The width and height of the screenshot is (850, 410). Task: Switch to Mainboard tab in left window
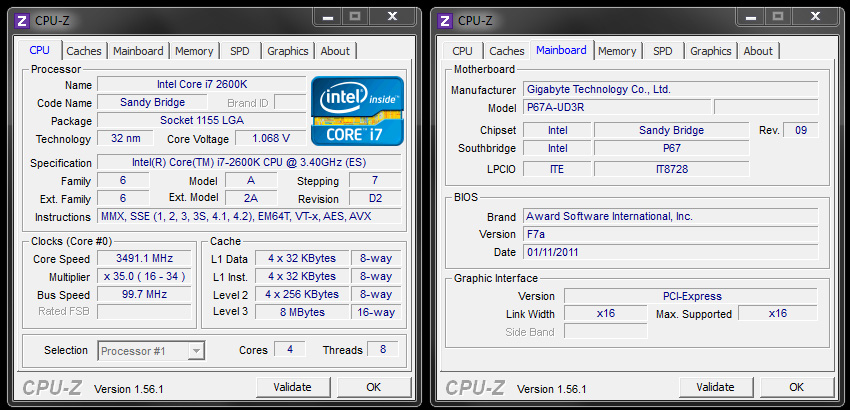click(x=138, y=51)
